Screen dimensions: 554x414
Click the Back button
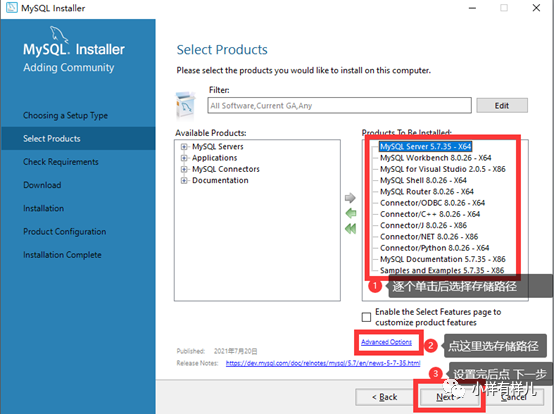[x=384, y=397]
